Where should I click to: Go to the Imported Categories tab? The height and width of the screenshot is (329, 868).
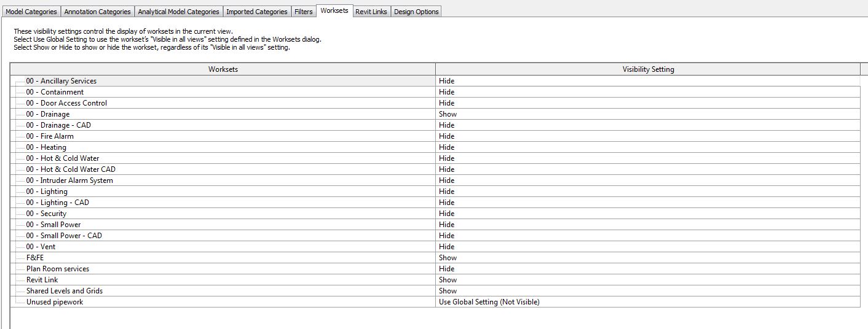pyautogui.click(x=256, y=12)
